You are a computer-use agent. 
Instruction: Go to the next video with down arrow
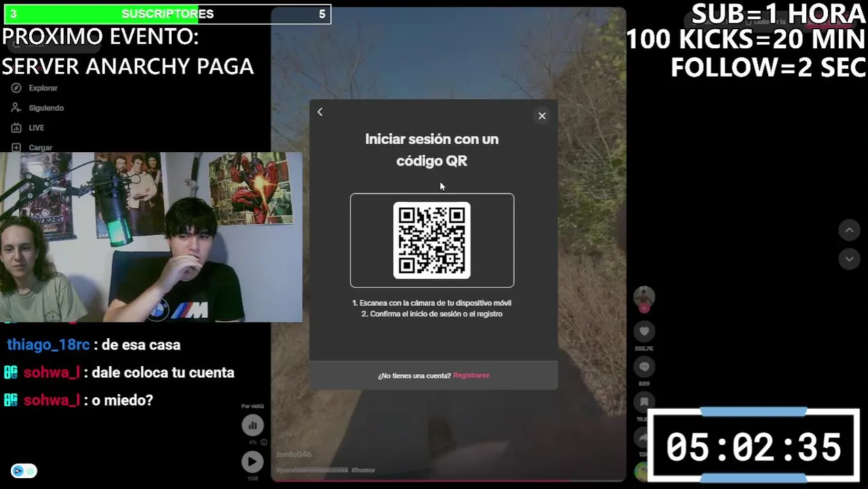pos(849,259)
